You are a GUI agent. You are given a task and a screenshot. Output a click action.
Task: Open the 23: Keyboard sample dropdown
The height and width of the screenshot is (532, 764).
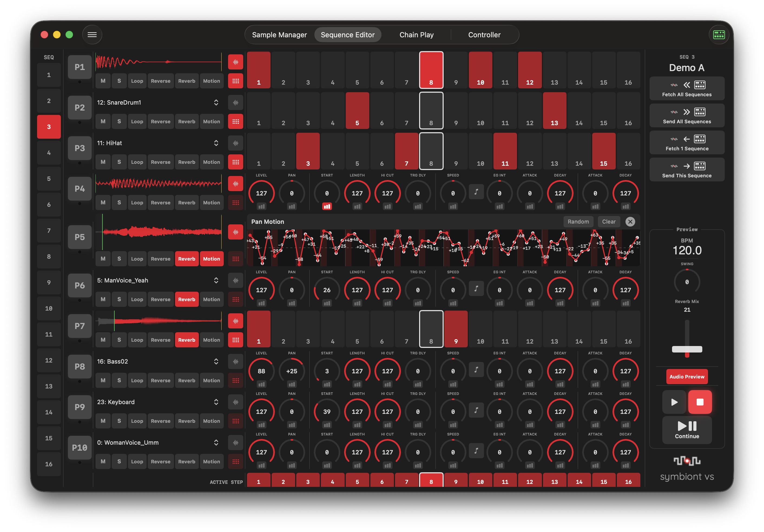click(216, 402)
